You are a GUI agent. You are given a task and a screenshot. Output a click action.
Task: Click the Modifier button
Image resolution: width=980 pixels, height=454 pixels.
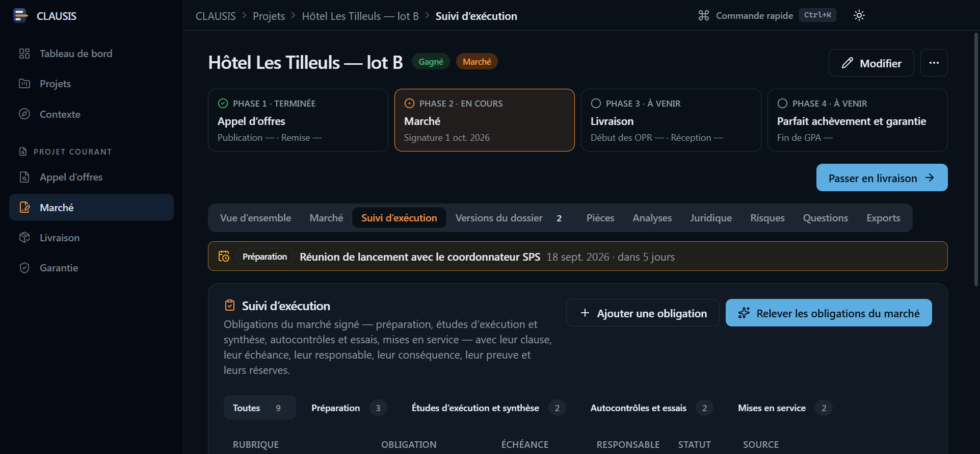click(x=871, y=63)
